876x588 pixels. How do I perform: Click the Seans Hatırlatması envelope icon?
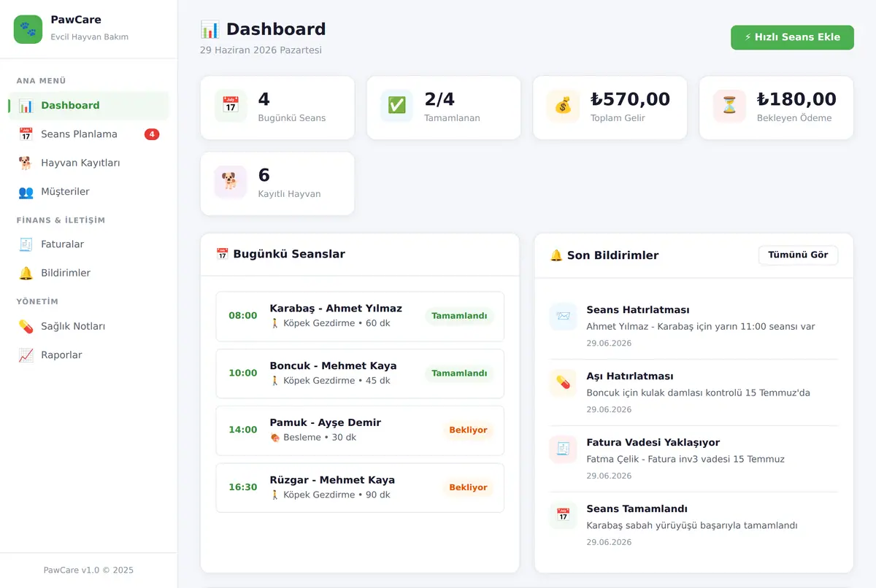(563, 317)
